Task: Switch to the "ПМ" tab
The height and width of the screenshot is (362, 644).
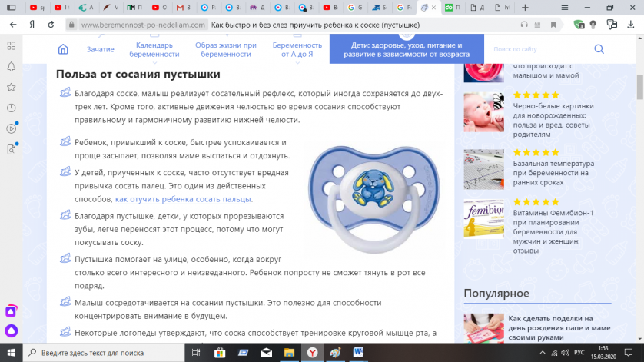Action: [x=134, y=8]
